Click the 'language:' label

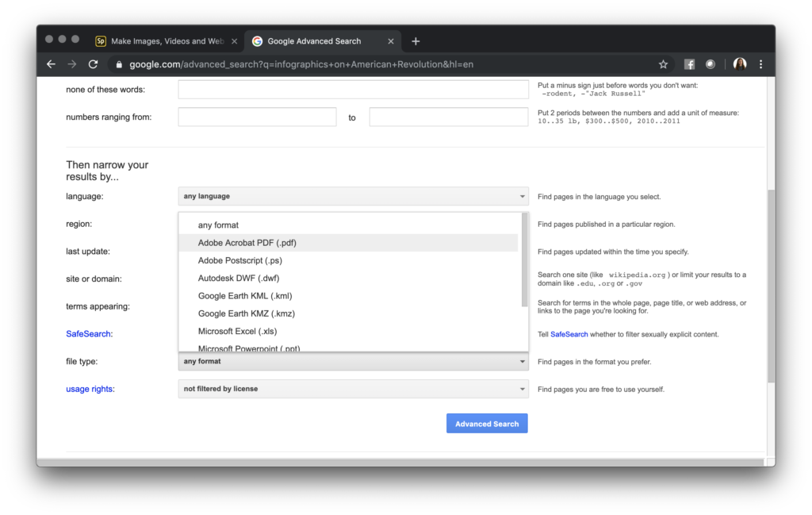pos(84,196)
